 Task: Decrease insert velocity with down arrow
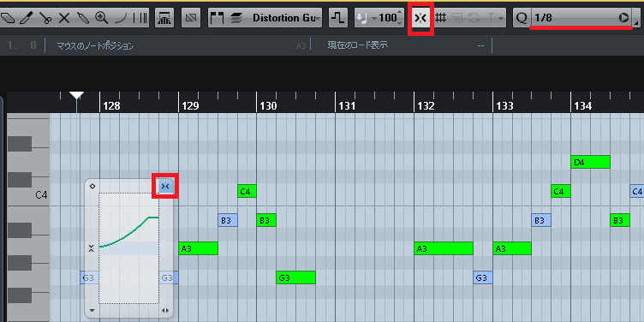[x=401, y=22]
